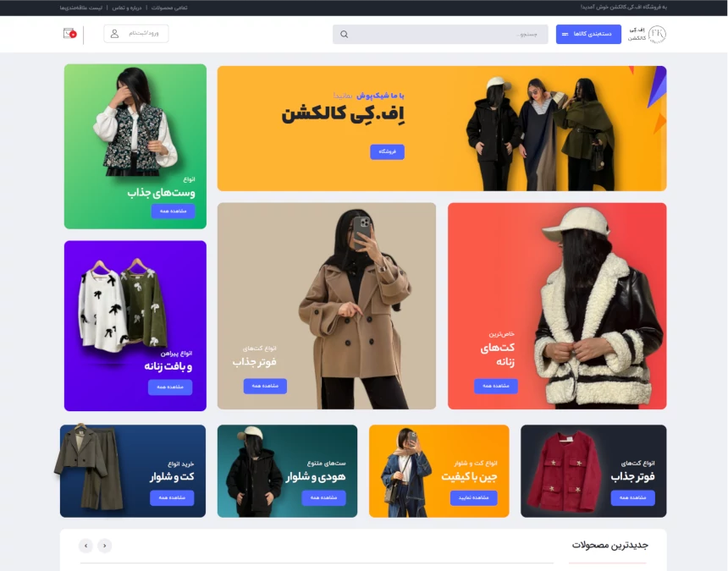Click view all on beige felt coat card
Viewport: 728px width, 571px height.
pos(265,386)
